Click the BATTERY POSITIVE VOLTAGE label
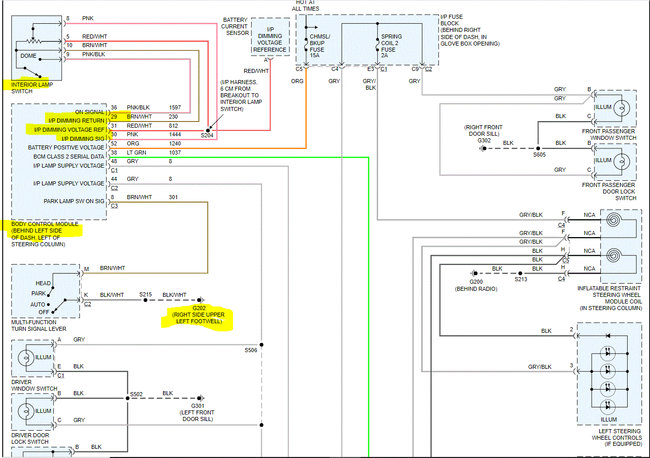This screenshot has width=650, height=458. [66, 148]
